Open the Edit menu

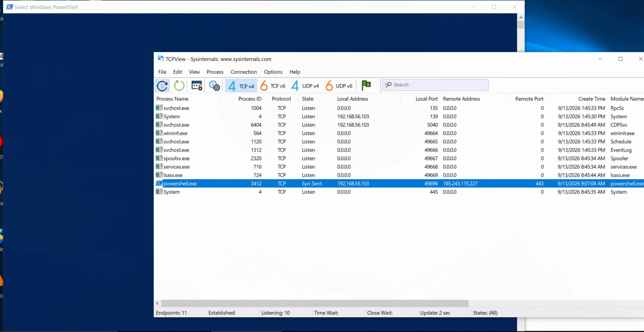(x=178, y=72)
